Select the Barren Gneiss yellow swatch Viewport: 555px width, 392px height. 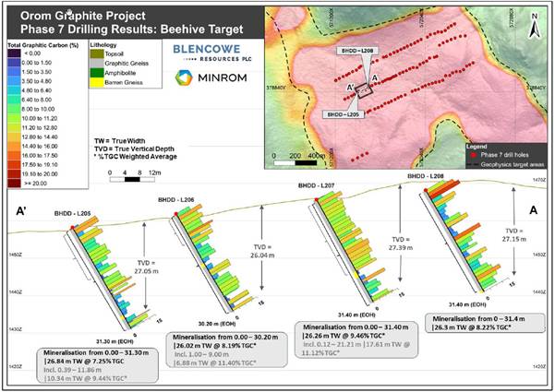pos(96,83)
